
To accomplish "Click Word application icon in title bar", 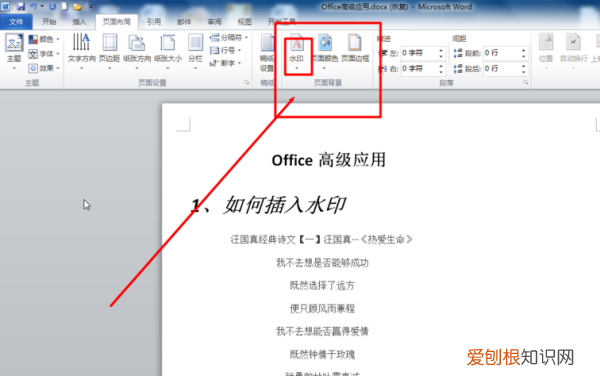I will click(5, 7).
